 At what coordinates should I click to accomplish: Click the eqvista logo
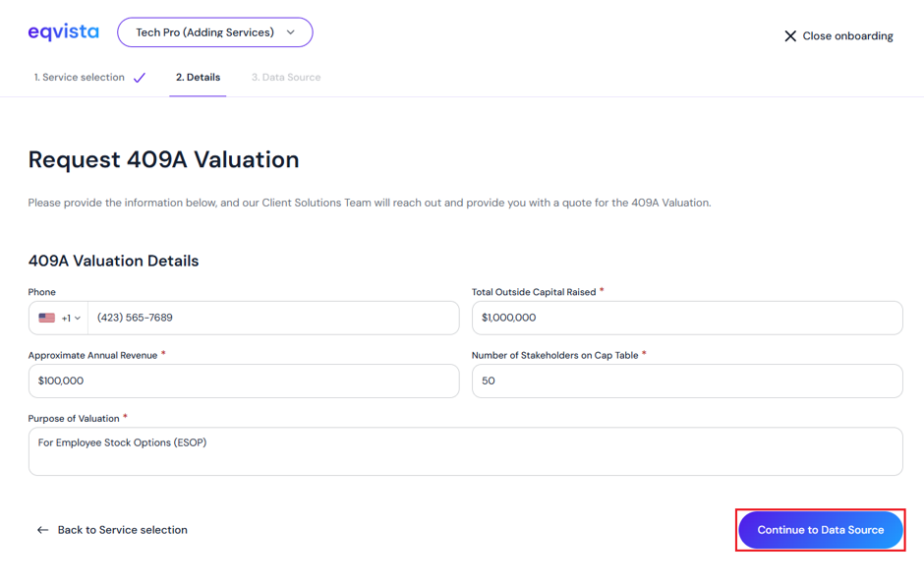64,31
